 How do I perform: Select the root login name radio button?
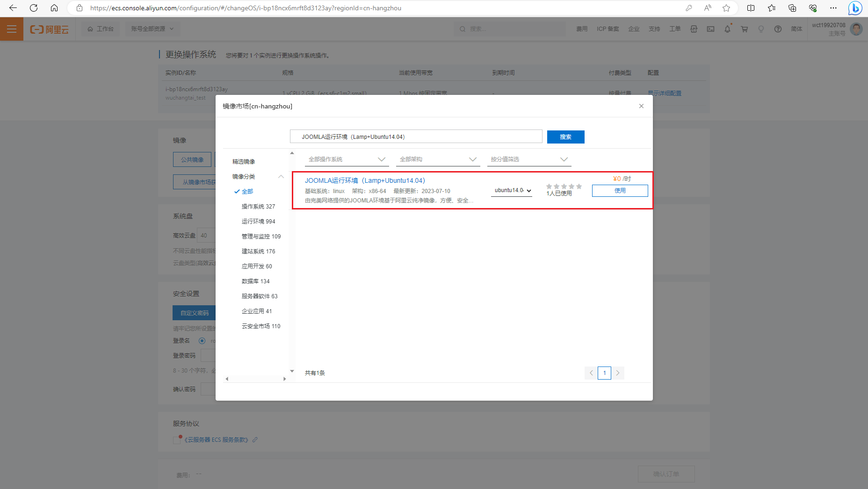202,341
